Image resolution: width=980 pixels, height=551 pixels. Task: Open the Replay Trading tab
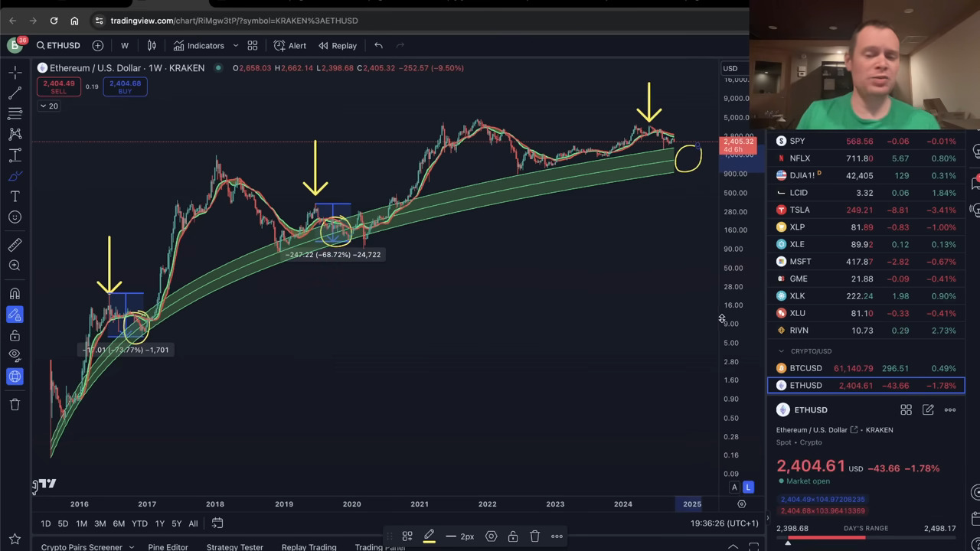pos(309,546)
